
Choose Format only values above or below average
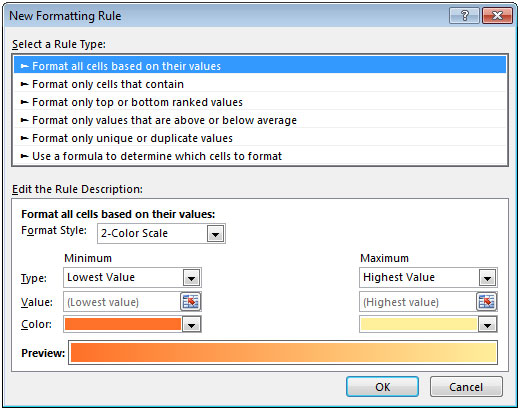pyautogui.click(x=260, y=120)
